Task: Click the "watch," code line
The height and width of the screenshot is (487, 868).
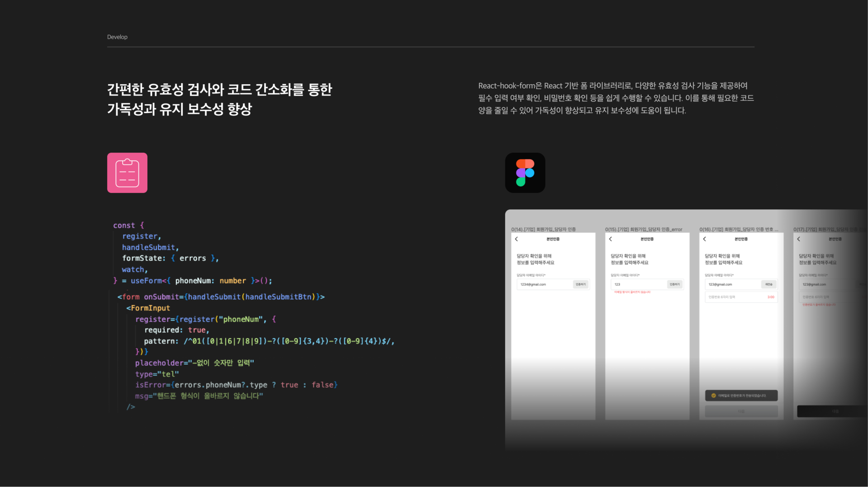Action: tap(135, 269)
